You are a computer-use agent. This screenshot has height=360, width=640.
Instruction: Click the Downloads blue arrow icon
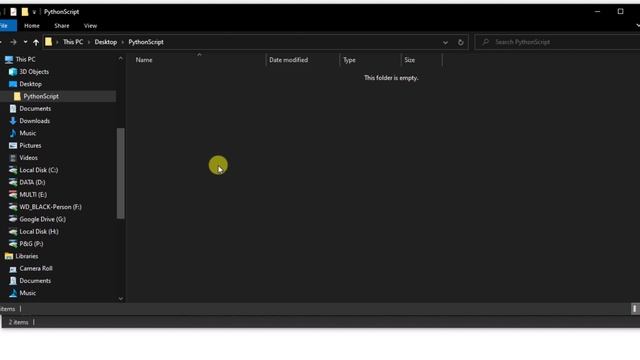pyautogui.click(x=13, y=121)
